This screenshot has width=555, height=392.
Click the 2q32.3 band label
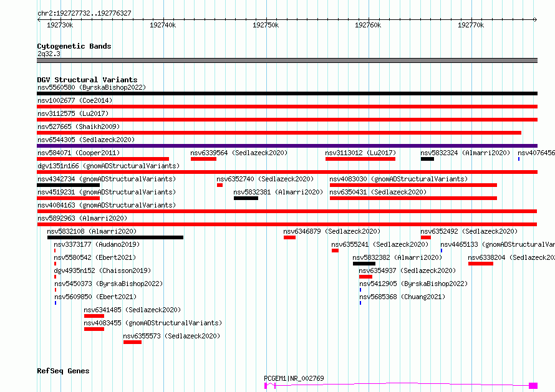pos(49,54)
